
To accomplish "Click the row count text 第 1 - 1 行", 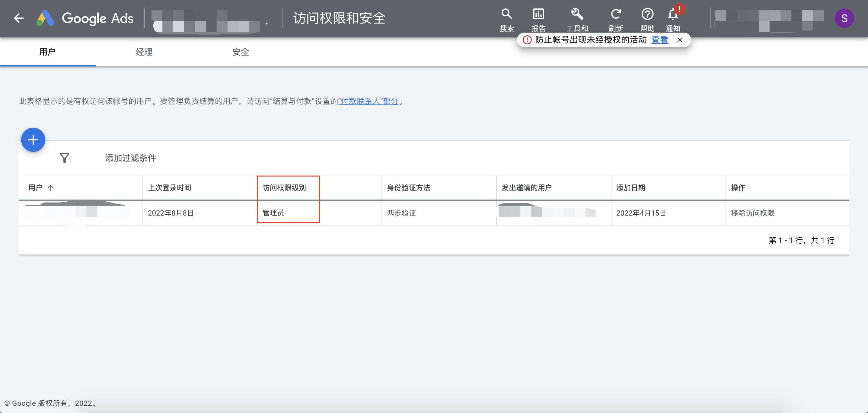I will (x=801, y=240).
